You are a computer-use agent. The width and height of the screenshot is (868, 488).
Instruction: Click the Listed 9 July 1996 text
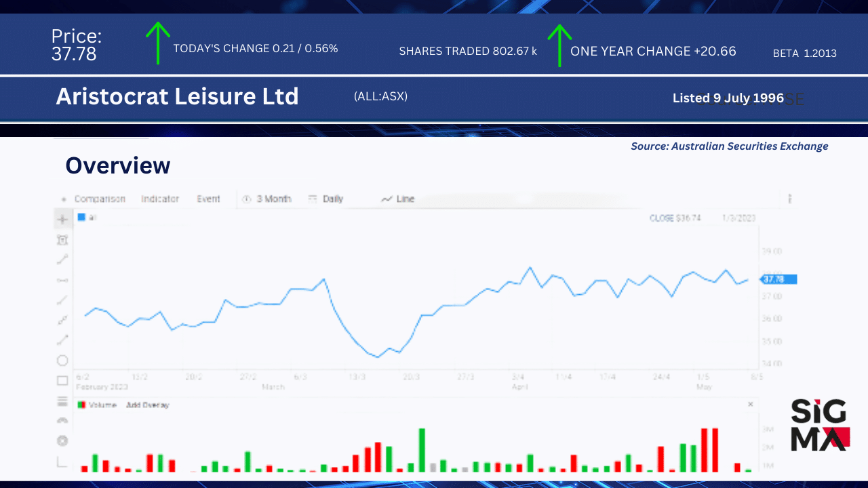(x=728, y=98)
